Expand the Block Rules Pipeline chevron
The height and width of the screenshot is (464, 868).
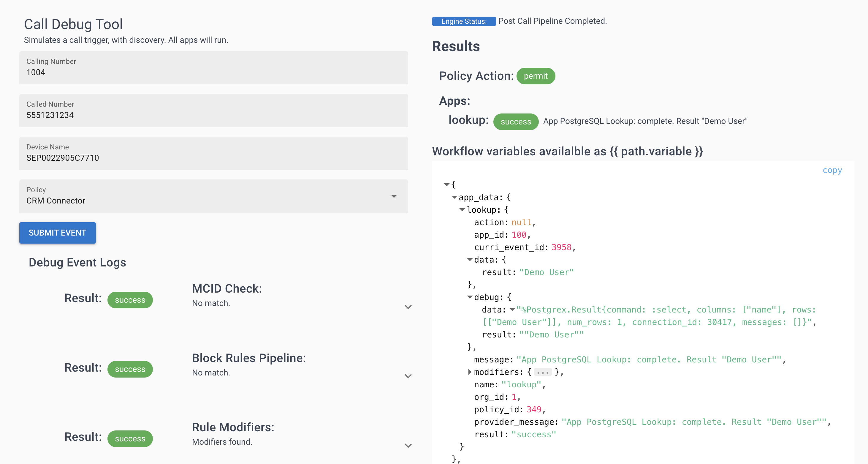point(408,376)
